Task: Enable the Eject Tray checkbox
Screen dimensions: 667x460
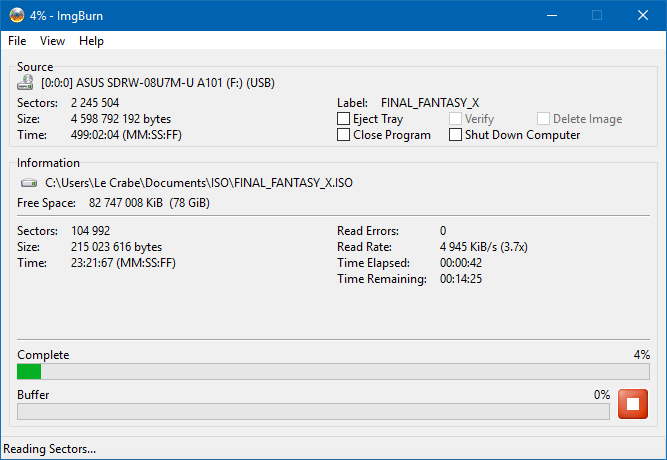Action: click(343, 119)
